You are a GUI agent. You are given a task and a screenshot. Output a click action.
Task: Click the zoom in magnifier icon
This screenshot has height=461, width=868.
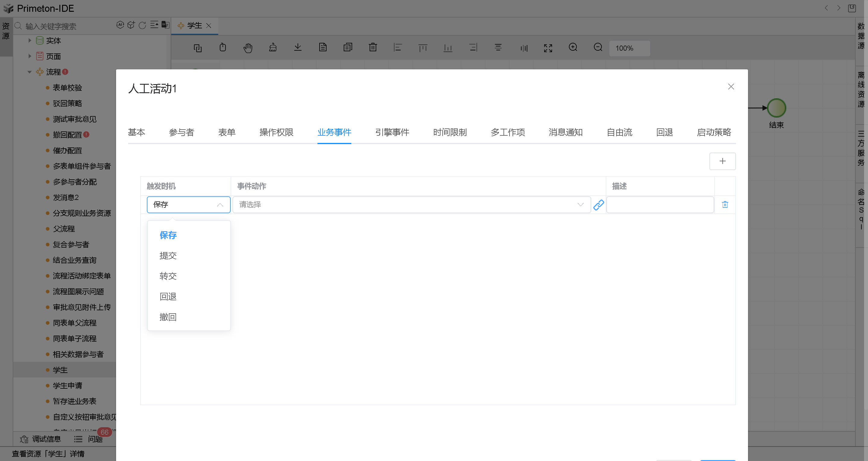pos(573,48)
